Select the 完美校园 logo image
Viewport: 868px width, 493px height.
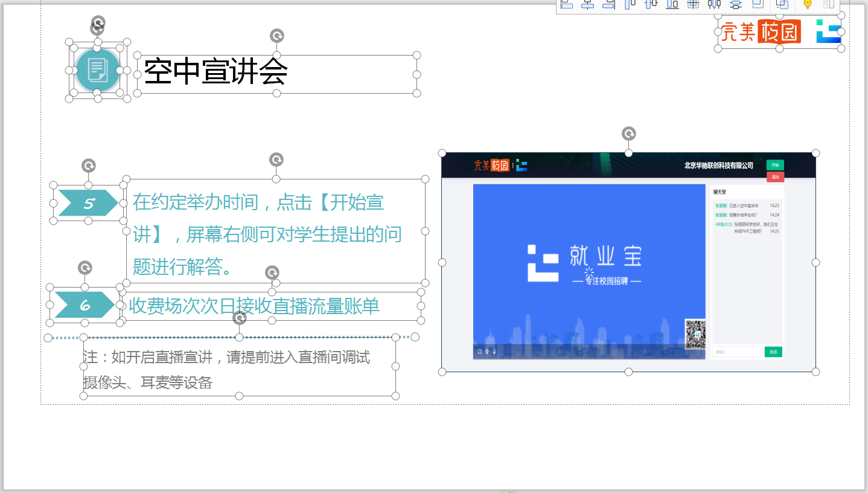(761, 31)
